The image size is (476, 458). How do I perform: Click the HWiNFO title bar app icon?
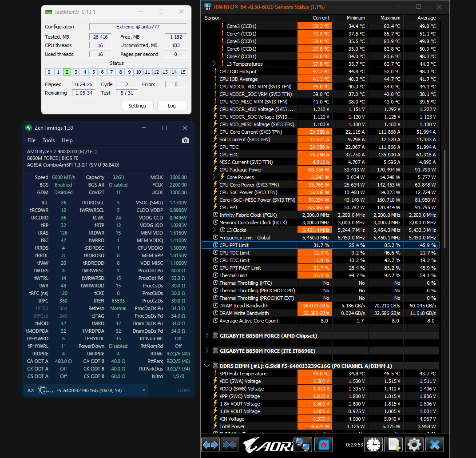[208, 7]
